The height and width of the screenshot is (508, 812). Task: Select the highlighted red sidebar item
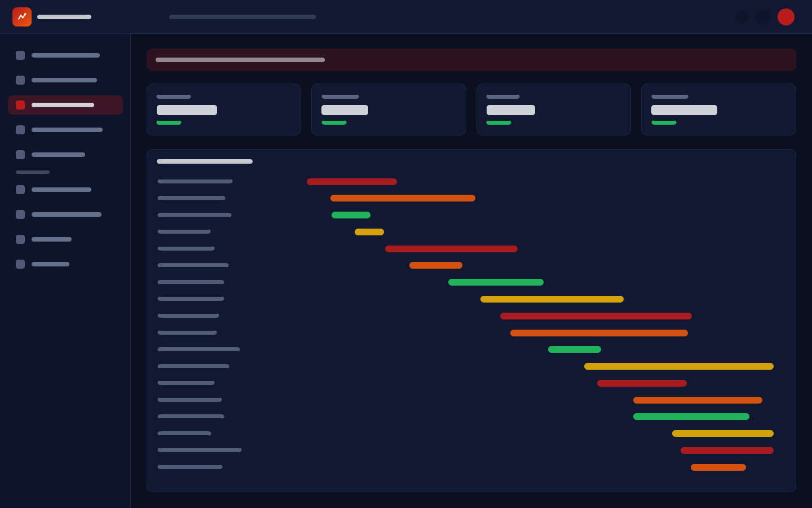pyautogui.click(x=65, y=105)
